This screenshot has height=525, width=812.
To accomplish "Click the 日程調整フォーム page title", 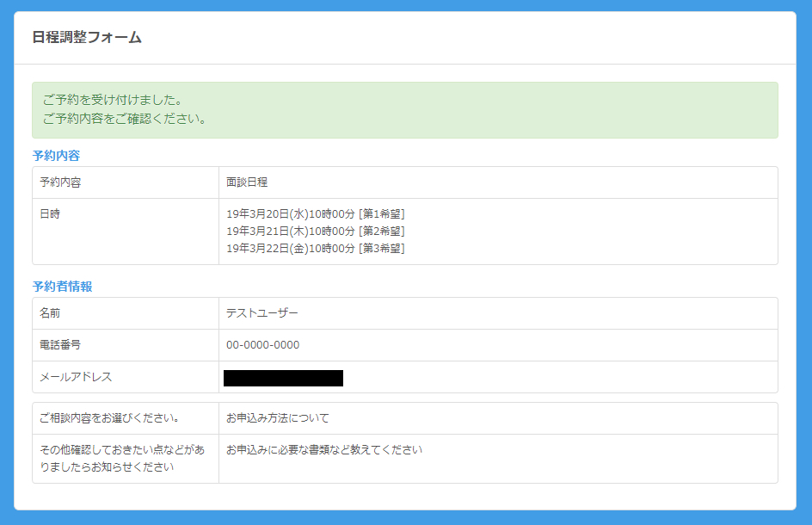I will (x=87, y=37).
